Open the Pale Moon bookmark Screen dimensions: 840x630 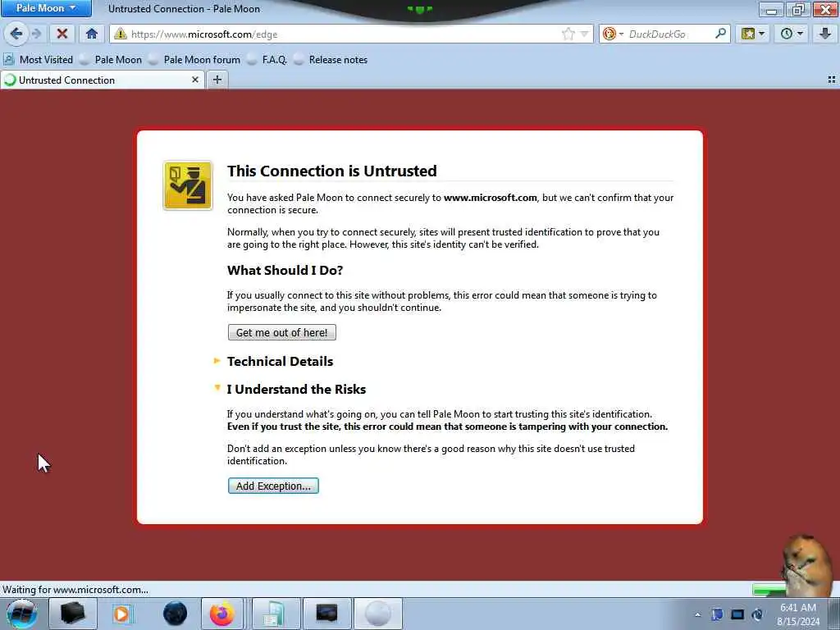(111, 59)
